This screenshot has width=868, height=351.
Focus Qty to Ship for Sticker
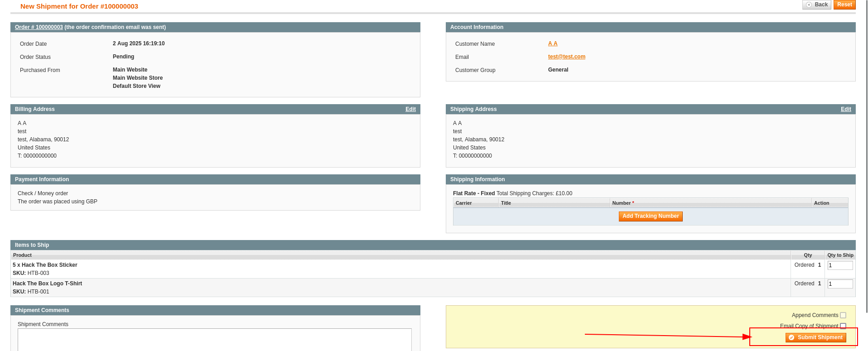840,265
